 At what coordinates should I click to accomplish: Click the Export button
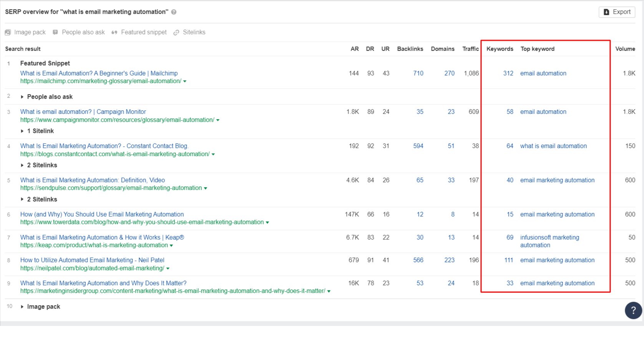[617, 12]
